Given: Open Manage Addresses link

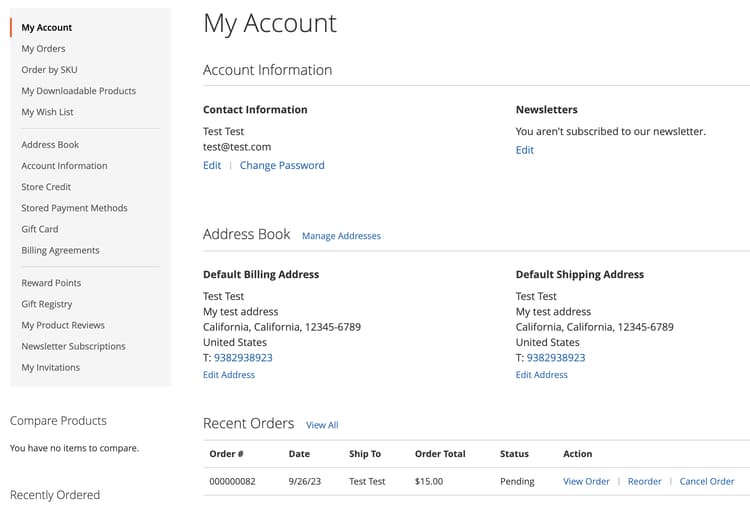Looking at the screenshot, I should point(341,236).
